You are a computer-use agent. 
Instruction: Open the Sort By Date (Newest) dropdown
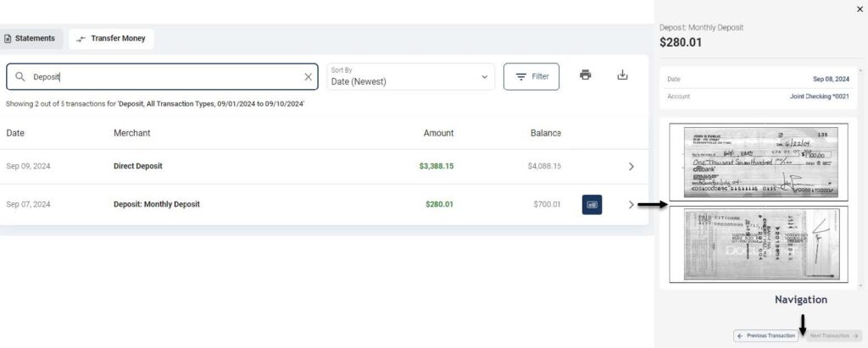click(410, 77)
